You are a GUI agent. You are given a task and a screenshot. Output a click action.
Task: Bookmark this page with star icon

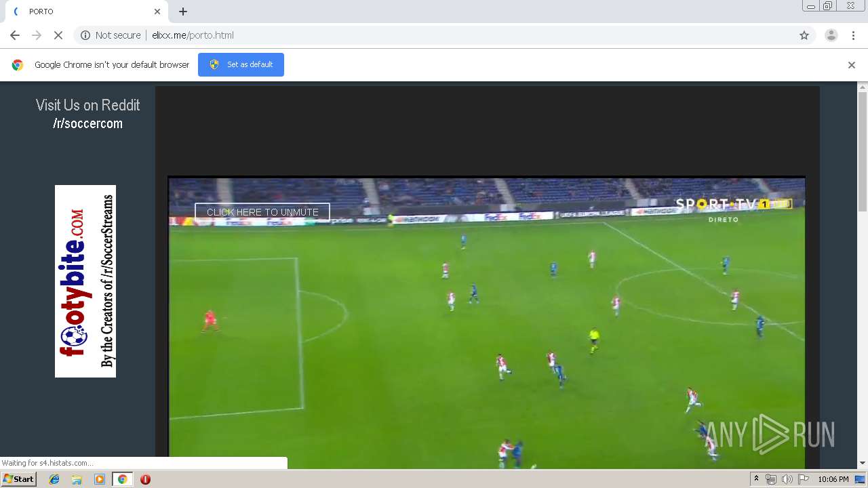[804, 35]
